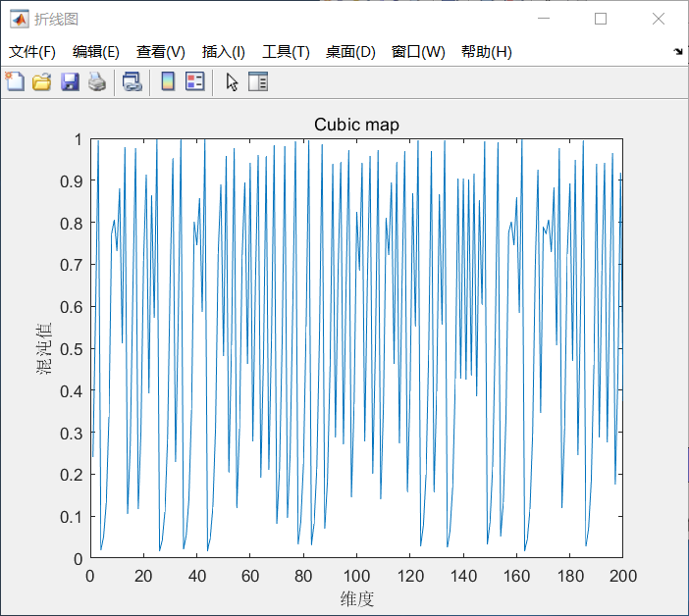
Task: Click the Link Plot toolbar icon
Action: click(132, 81)
